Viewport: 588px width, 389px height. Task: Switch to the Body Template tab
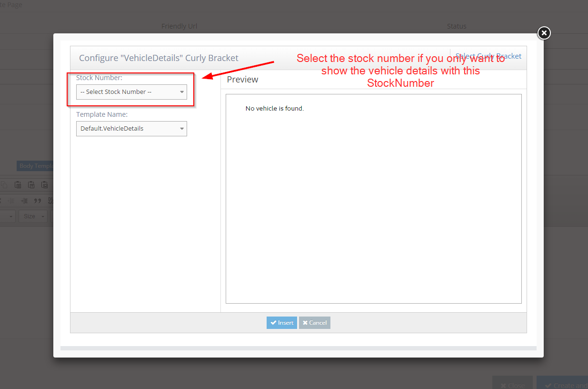click(x=35, y=166)
